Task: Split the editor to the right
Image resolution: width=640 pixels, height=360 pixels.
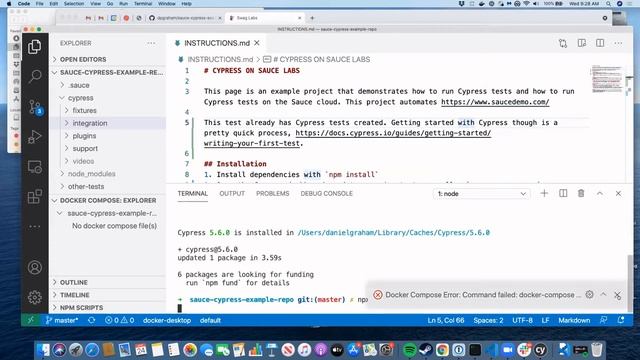Action: 600,43
